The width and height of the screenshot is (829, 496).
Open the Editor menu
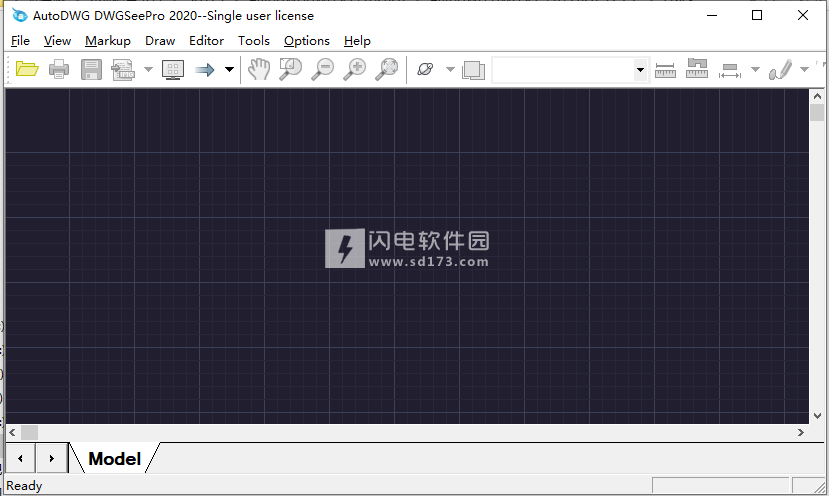pyautogui.click(x=206, y=41)
